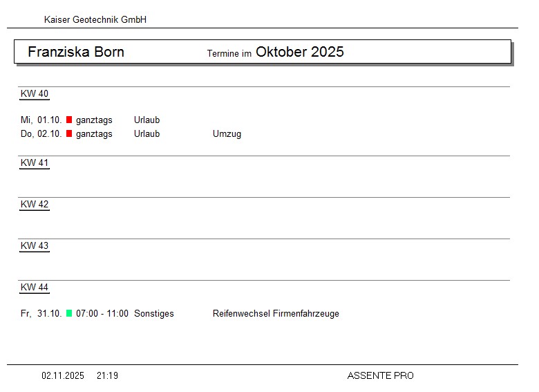Select the Umzug appointment note

click(x=227, y=133)
